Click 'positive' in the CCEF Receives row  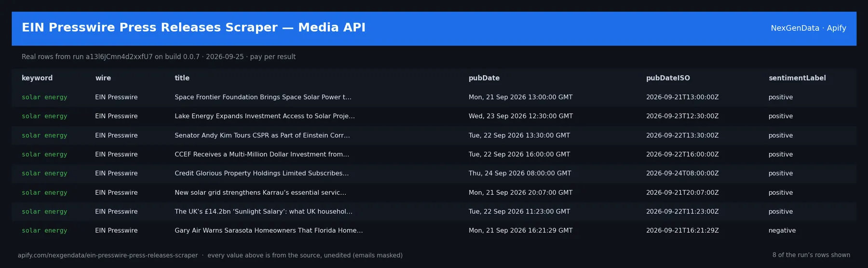(780, 154)
